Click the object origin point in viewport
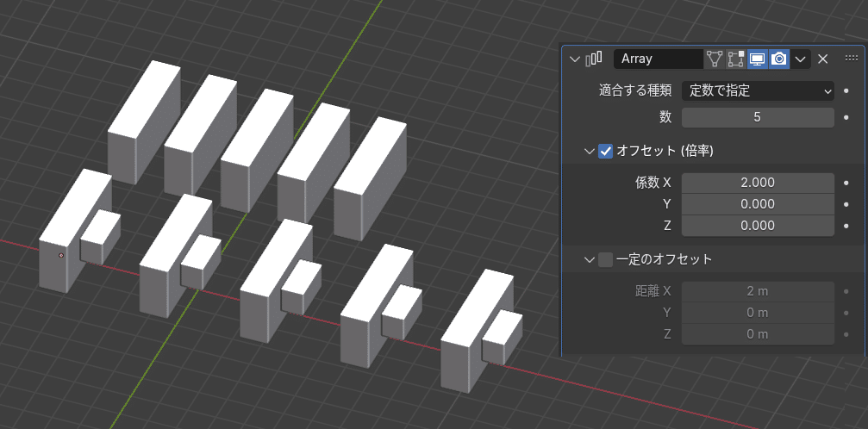 point(61,255)
